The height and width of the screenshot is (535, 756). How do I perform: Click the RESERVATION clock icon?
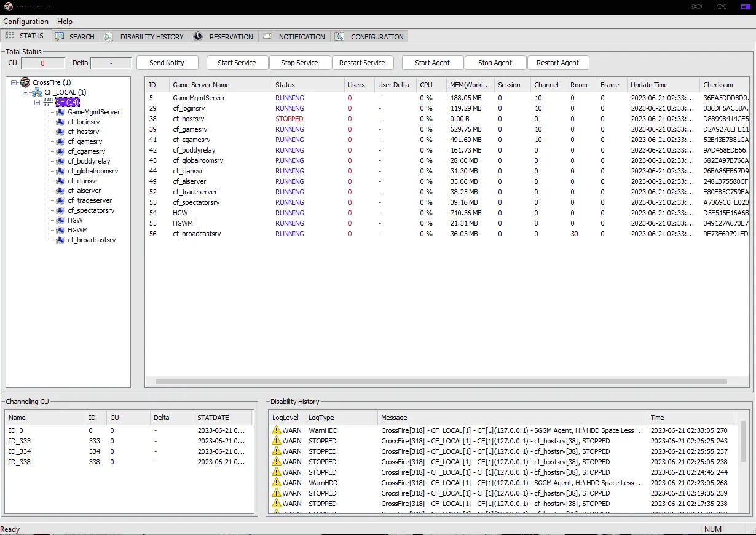tap(198, 36)
